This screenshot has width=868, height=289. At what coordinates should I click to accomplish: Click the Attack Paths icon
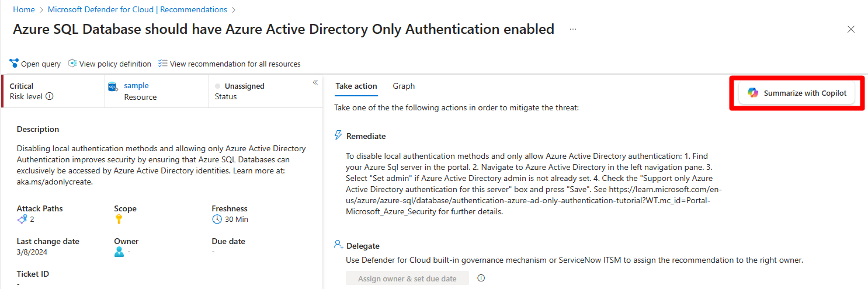click(22, 219)
